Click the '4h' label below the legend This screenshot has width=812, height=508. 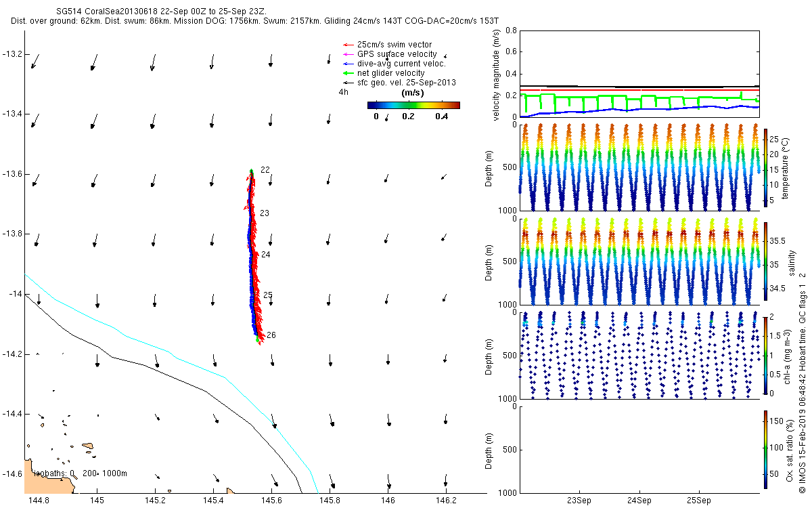(x=344, y=92)
